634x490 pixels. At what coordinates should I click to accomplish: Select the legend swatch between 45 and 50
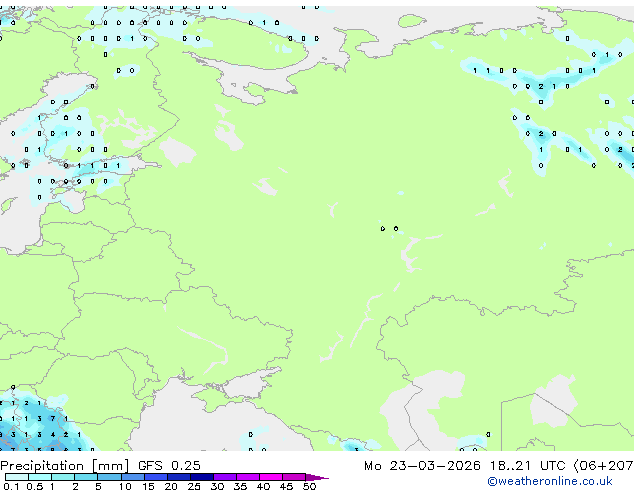coord(294,477)
